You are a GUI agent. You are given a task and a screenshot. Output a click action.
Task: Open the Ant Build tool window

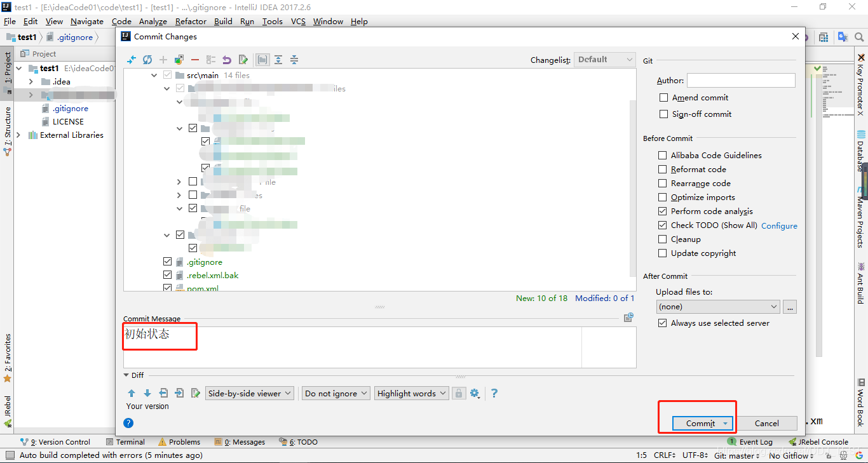(861, 283)
